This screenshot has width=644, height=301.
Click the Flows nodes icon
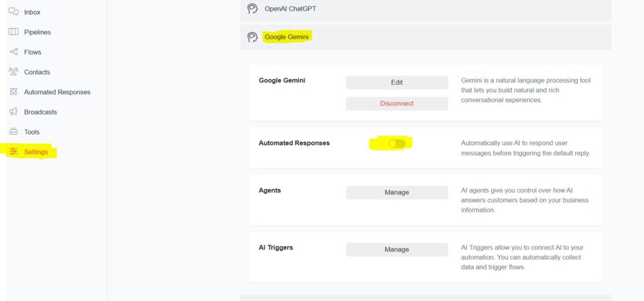[14, 52]
